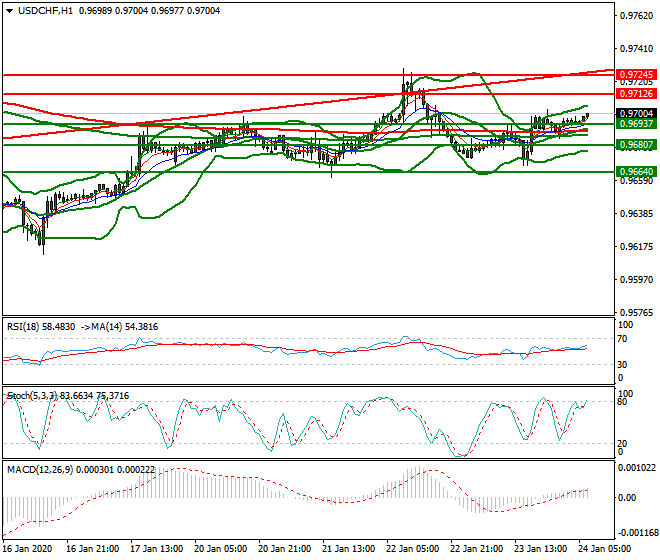Select the 16 Jan 21:00 time axis label
The height and width of the screenshot is (560, 660).
pyautogui.click(x=93, y=549)
